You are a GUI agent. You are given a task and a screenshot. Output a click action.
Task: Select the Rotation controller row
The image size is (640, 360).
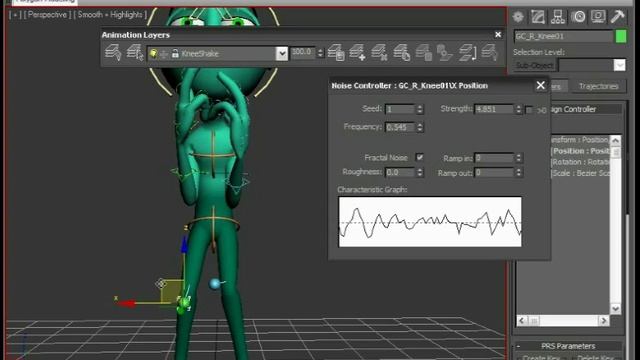click(580, 162)
